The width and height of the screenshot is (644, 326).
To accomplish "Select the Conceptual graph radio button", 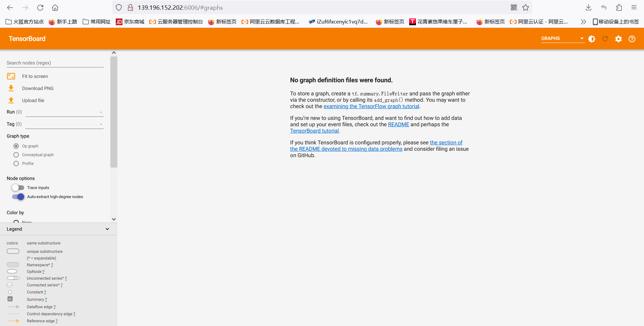I will [16, 155].
